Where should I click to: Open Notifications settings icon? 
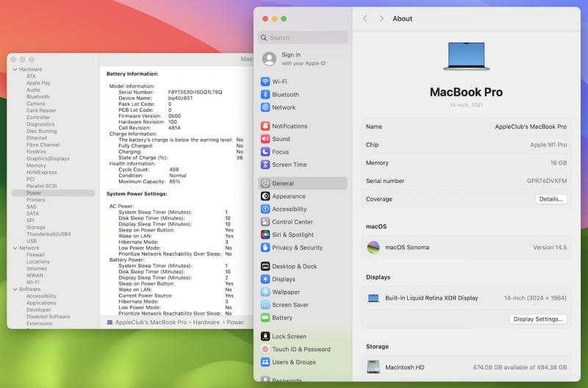coord(266,126)
